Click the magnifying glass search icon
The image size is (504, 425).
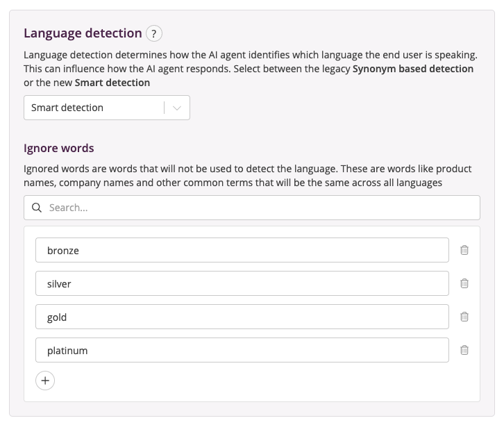(x=37, y=208)
